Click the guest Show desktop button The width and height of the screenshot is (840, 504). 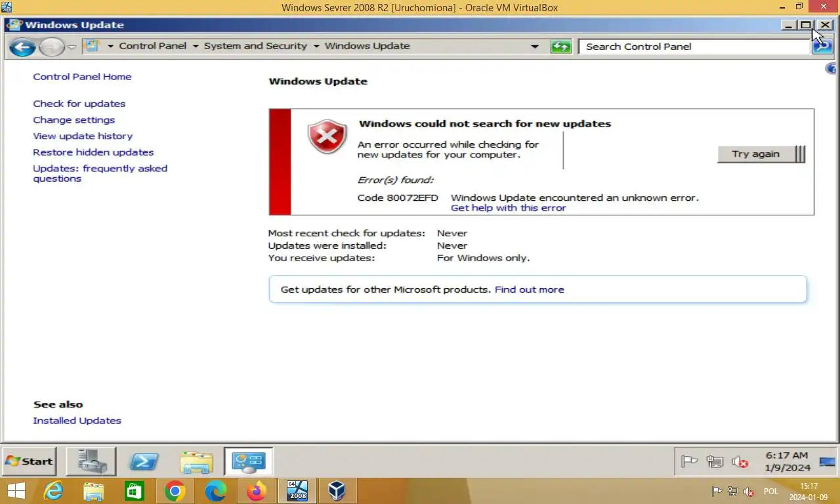(x=828, y=461)
